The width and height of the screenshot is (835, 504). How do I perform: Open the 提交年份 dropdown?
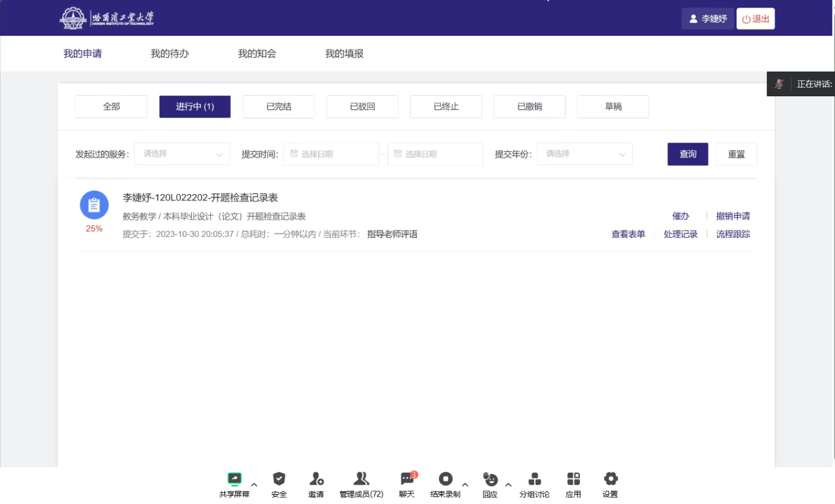[584, 154]
